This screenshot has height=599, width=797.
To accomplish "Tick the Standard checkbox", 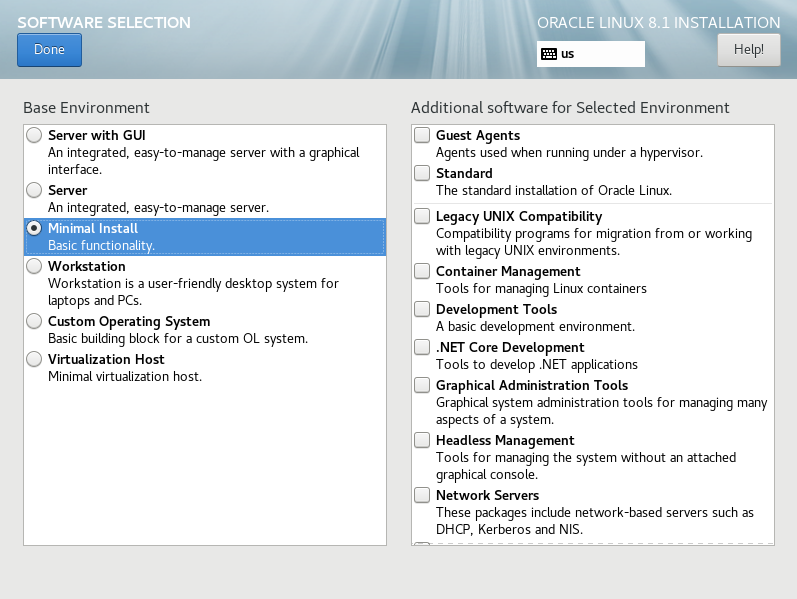I will click(x=422, y=173).
